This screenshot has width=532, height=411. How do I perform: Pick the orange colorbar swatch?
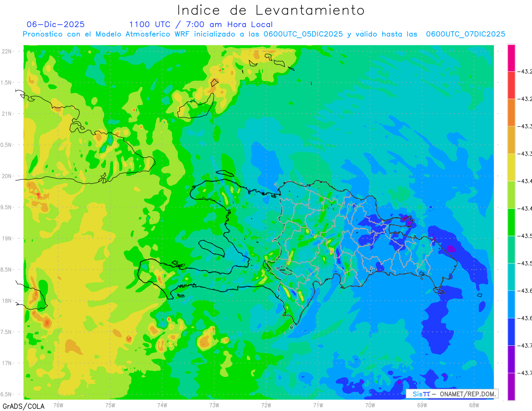(x=511, y=113)
